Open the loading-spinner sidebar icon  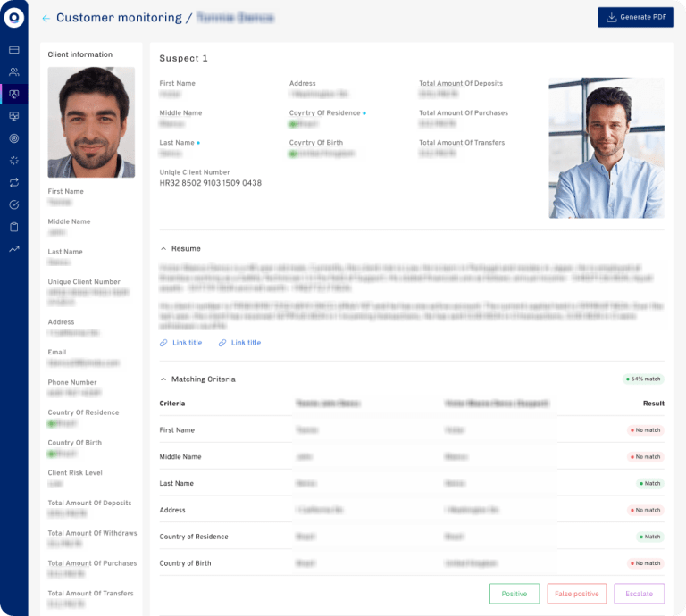[x=14, y=161]
